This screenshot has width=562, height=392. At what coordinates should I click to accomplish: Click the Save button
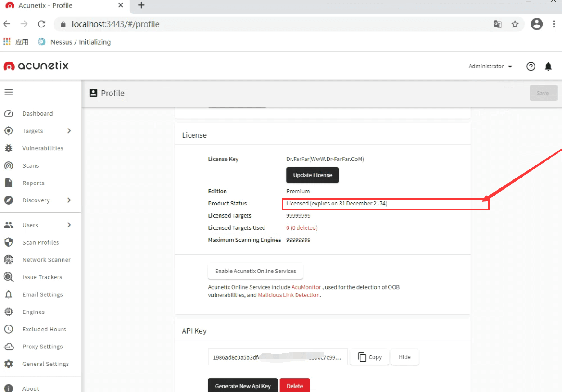[x=543, y=93]
